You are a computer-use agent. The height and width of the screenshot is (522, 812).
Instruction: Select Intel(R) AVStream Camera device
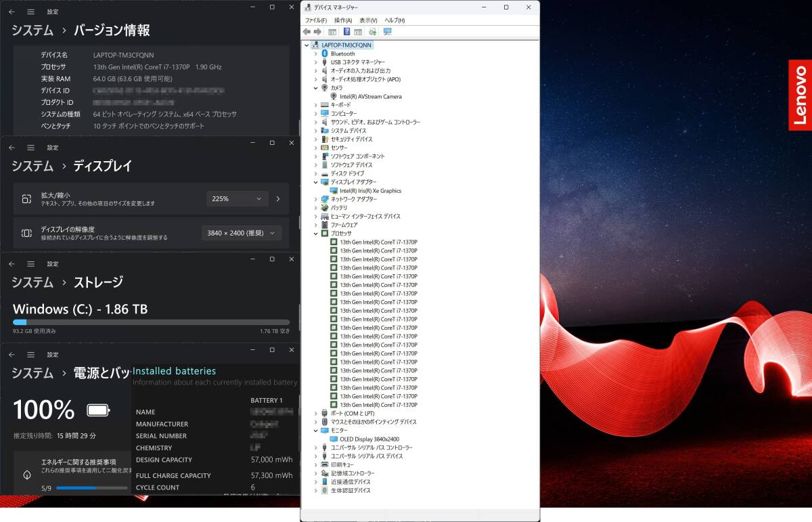click(x=371, y=97)
